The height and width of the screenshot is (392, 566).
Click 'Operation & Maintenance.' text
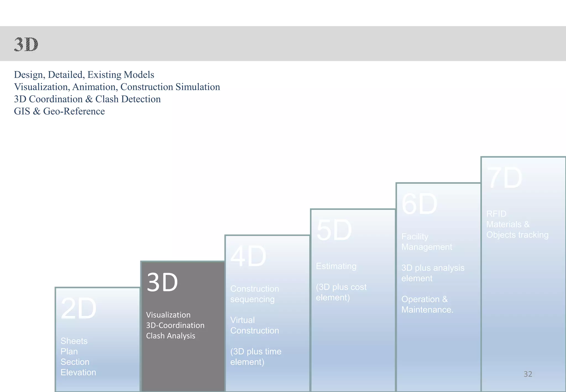[427, 304]
